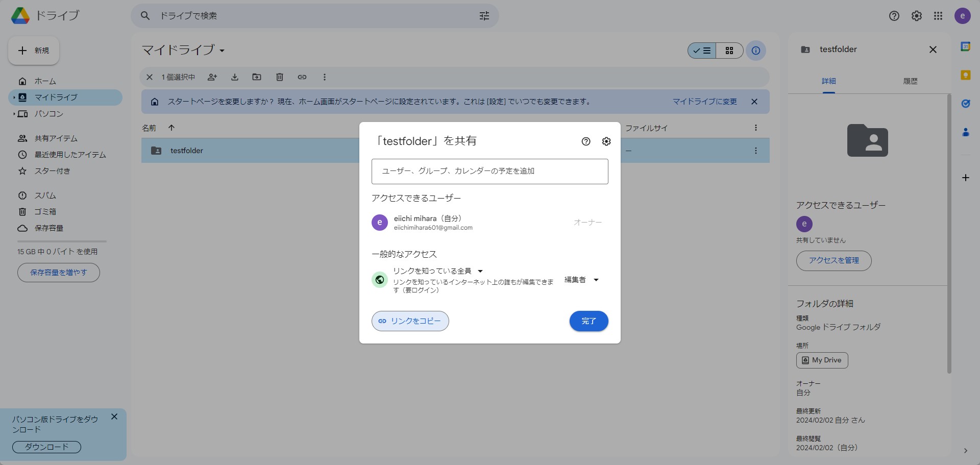Open Drive settings gear in header
The width and height of the screenshot is (980, 465).
(917, 16)
